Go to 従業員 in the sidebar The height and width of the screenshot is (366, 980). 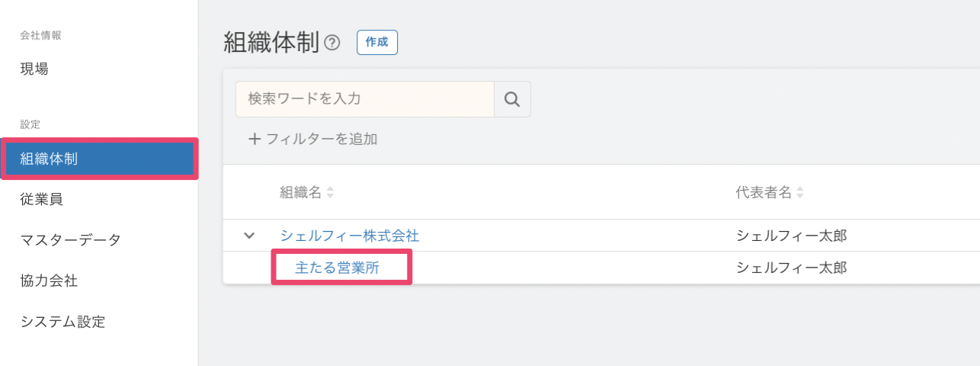point(41,200)
